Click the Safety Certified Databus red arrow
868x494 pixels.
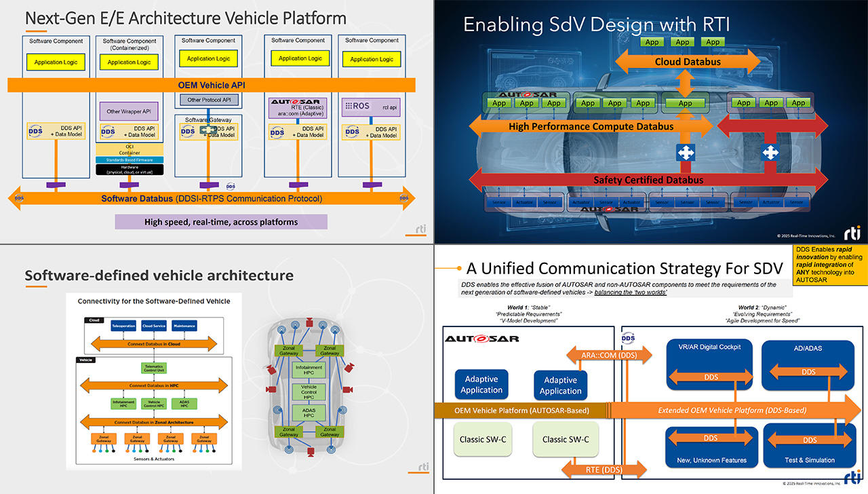(x=648, y=180)
